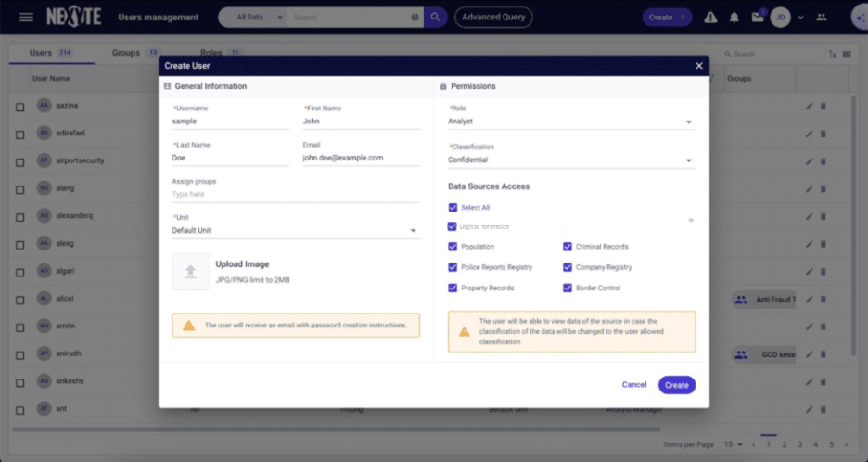Click the Anti Fraud group chip for alicel
The width and height of the screenshot is (868, 462).
pos(763,300)
